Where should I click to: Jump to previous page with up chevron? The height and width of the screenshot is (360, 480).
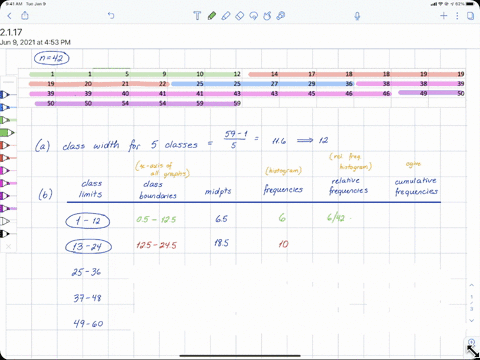click(x=471, y=285)
